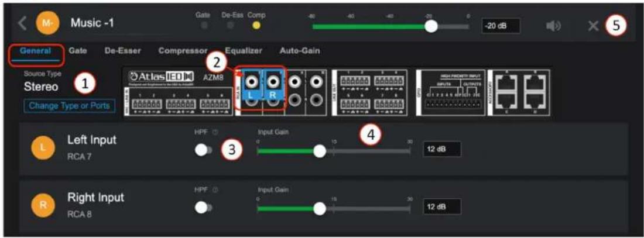This screenshot has height=238, width=644.
Task: Click the yellow Comp indicator dot
Action: point(256,26)
